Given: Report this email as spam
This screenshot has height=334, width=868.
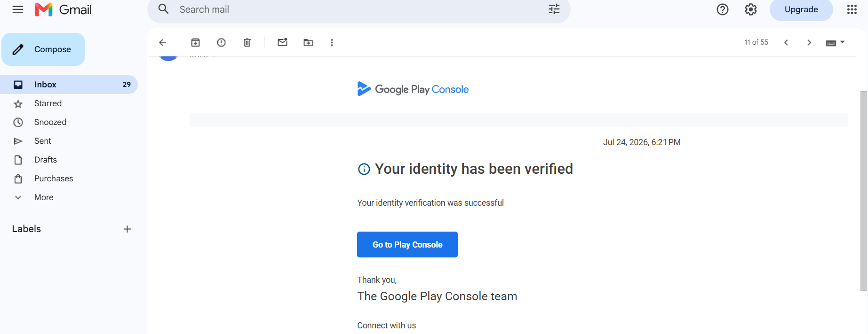Looking at the screenshot, I should click(221, 43).
